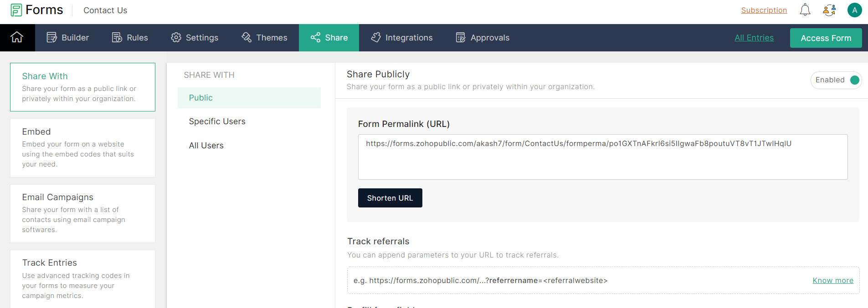Click the Themes paint icon

(x=247, y=37)
